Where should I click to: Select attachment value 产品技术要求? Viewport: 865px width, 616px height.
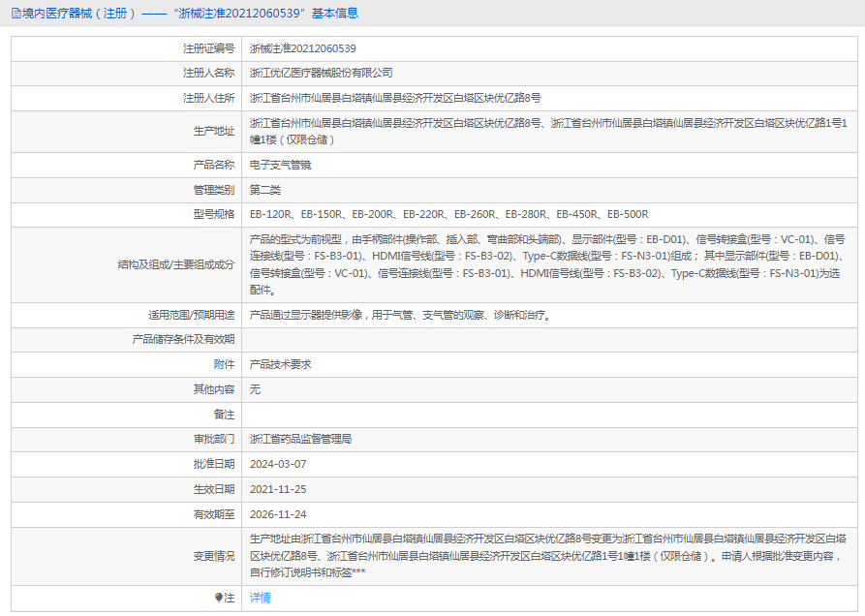(280, 364)
